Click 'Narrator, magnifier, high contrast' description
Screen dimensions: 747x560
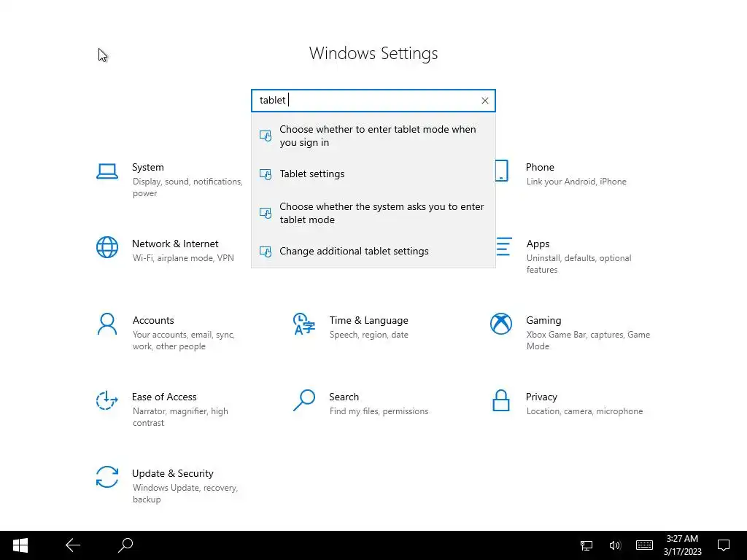coord(181,416)
